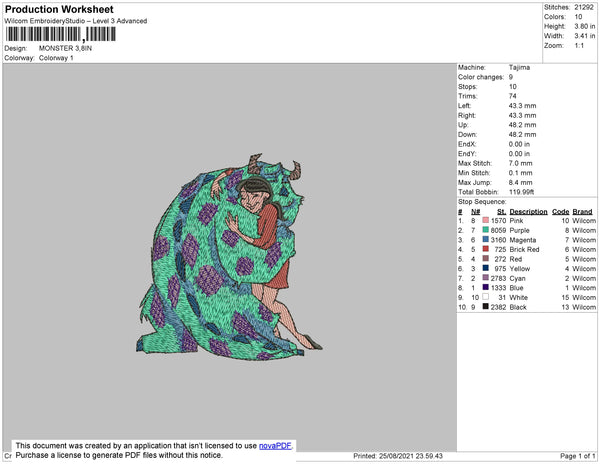Click the 'Brand' column header

(x=582, y=212)
